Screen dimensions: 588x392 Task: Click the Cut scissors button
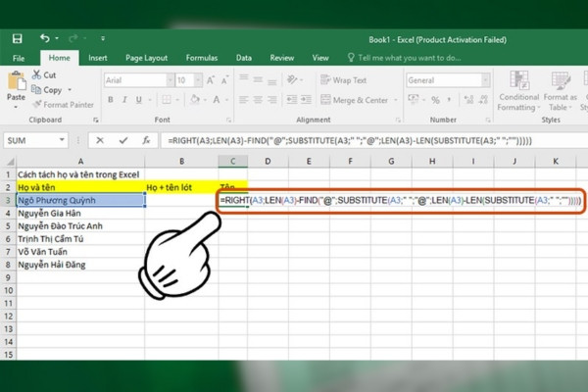point(44,75)
